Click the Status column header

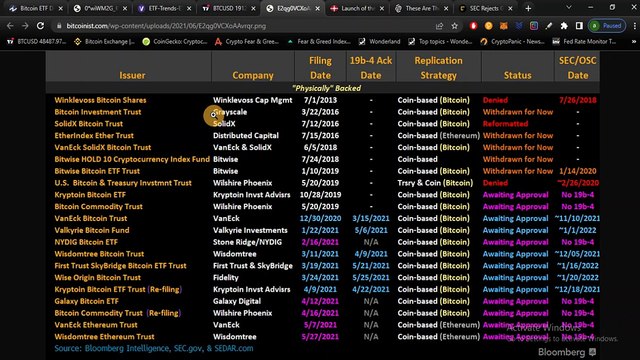[x=517, y=76]
